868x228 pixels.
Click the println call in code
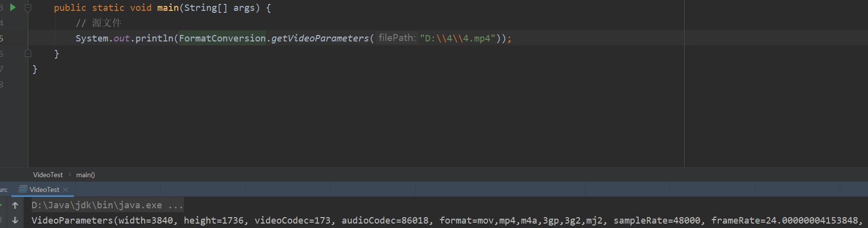pyautogui.click(x=154, y=38)
